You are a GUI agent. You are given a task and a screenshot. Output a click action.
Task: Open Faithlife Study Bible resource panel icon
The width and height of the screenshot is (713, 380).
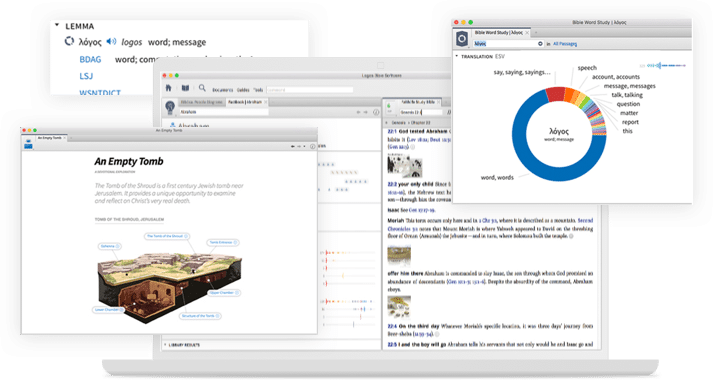click(389, 108)
